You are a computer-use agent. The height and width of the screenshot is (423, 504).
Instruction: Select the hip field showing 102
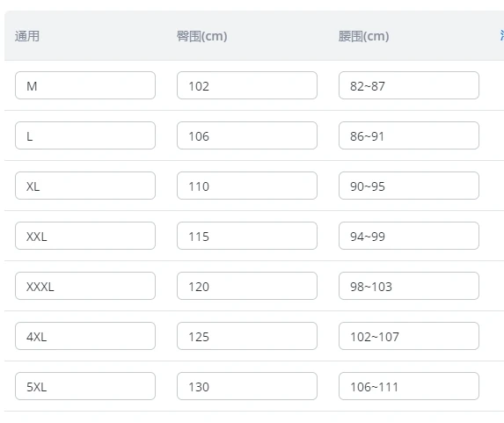click(247, 85)
